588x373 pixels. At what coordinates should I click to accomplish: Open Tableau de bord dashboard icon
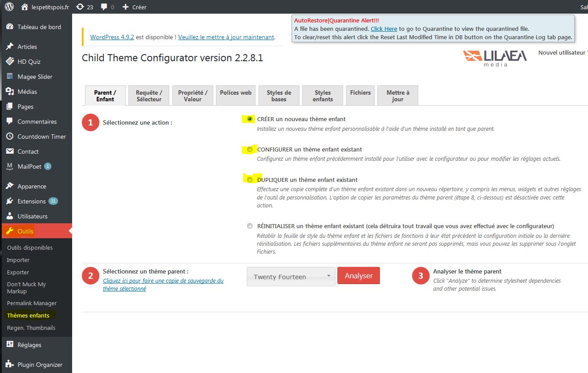(x=10, y=27)
